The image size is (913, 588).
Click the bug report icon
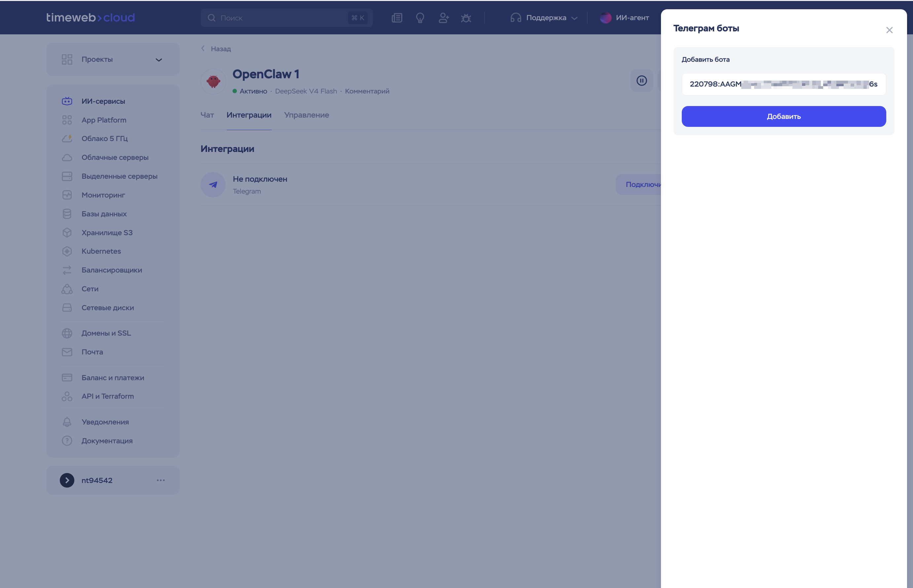point(466,18)
